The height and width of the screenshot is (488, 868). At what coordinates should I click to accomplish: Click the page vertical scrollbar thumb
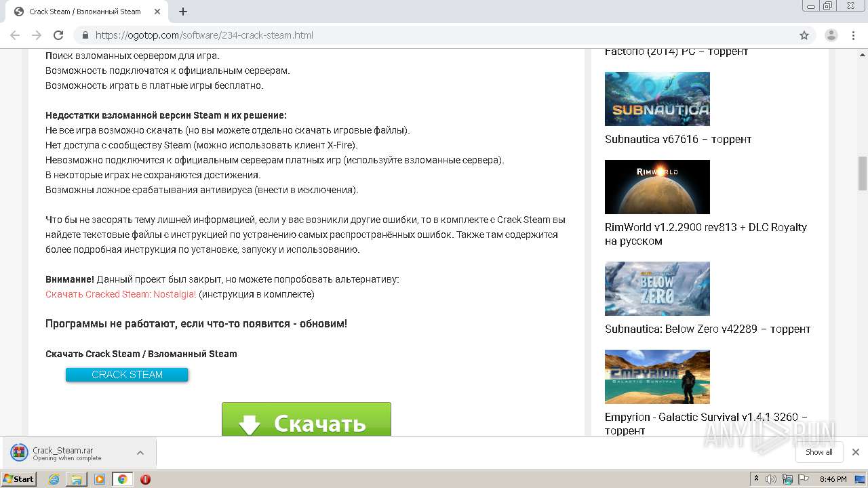coord(863,174)
